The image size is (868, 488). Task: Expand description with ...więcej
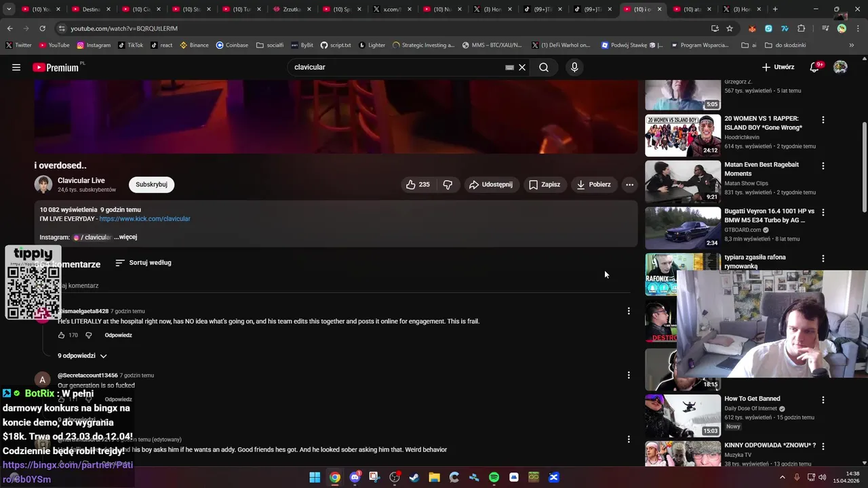(125, 237)
